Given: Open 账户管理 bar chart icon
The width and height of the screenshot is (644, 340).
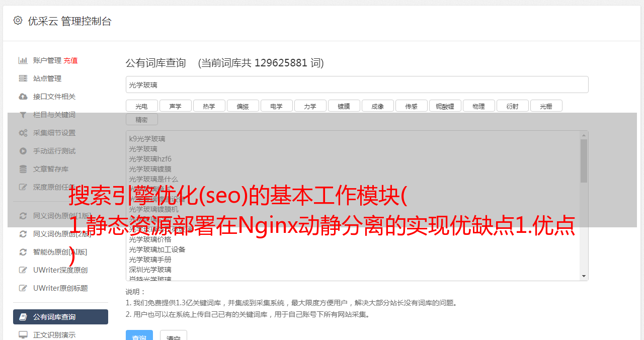Looking at the screenshot, I should [x=23, y=60].
